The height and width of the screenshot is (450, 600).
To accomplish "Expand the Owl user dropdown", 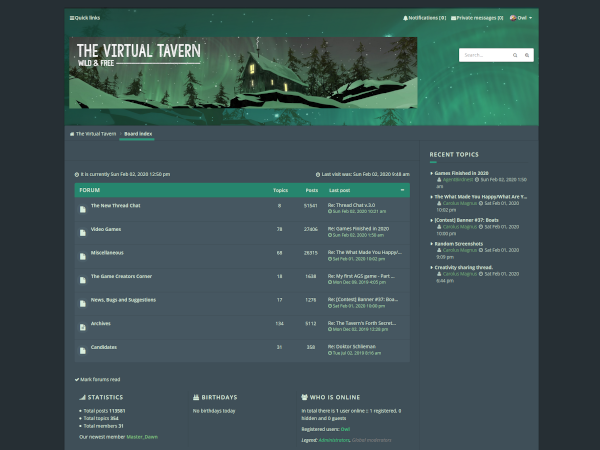I will (521, 18).
